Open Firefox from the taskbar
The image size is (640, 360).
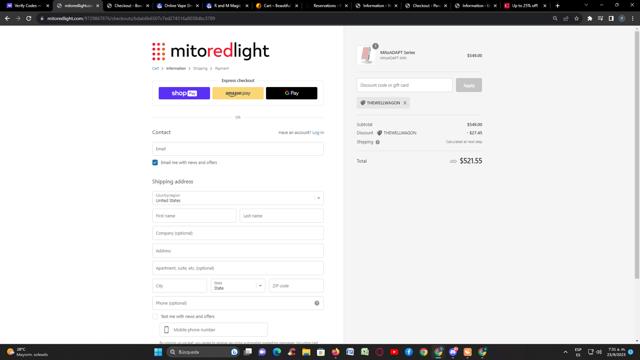336,352
